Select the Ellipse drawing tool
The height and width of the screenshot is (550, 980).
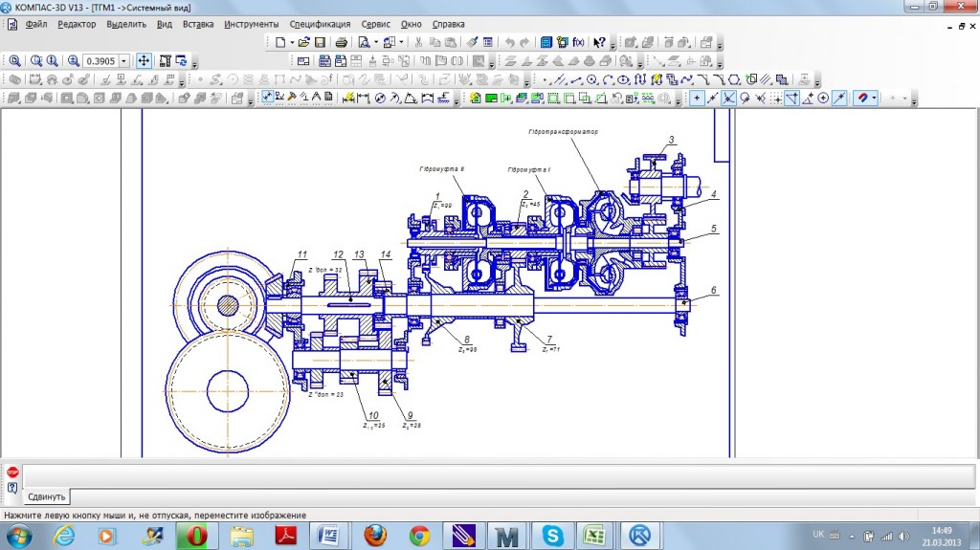click(x=623, y=80)
